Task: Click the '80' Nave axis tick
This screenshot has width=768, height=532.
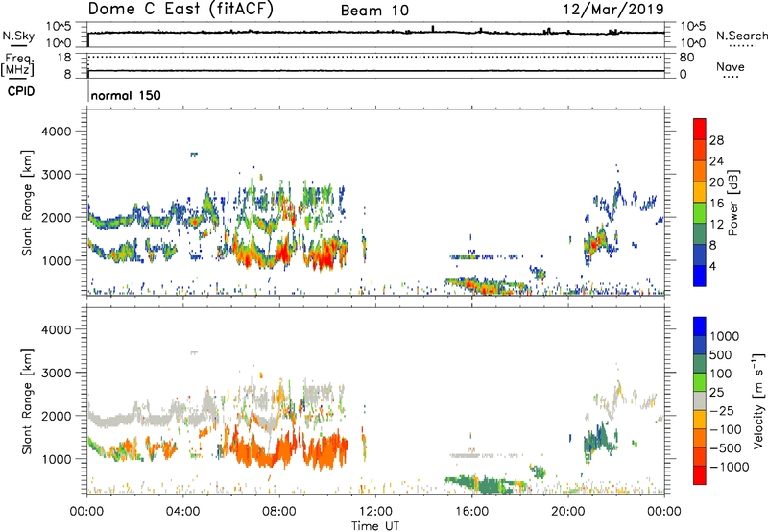Action: [686, 58]
